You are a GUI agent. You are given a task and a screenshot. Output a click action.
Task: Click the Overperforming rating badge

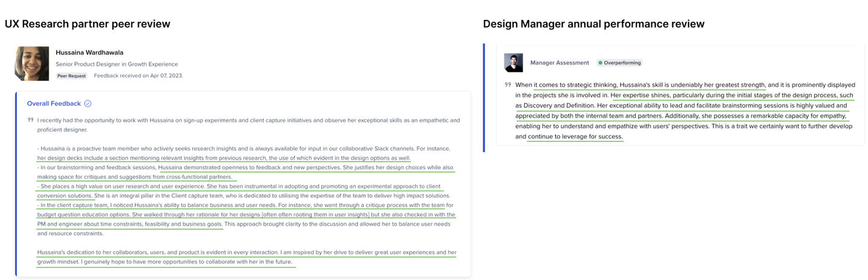coord(619,63)
